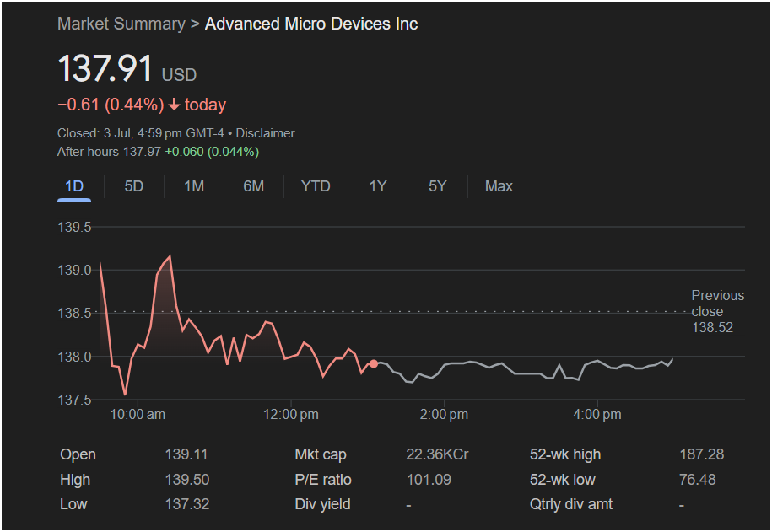
Task: Click the 138.5 y-axis label
Action: pos(74,313)
